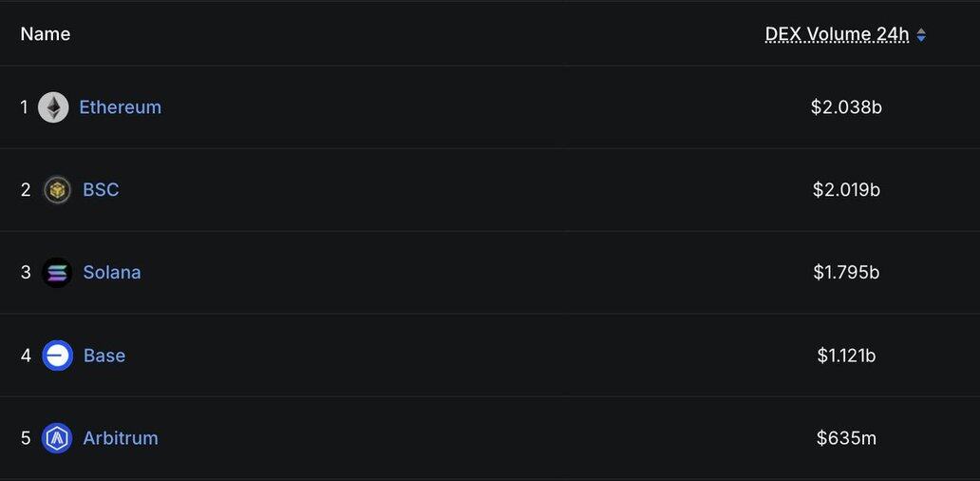
Task: Click the Base chain logo icon
Action: tap(57, 356)
